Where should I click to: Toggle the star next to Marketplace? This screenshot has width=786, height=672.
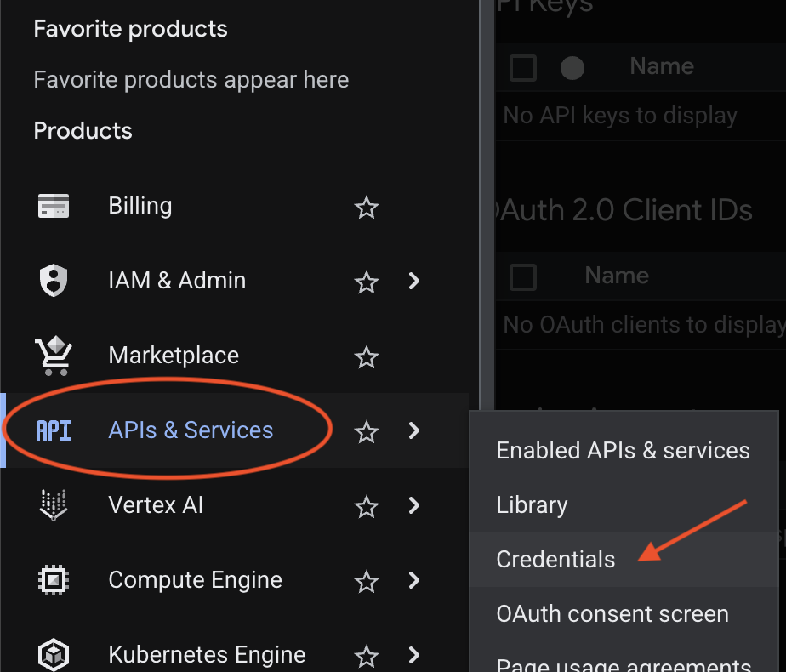pos(366,357)
